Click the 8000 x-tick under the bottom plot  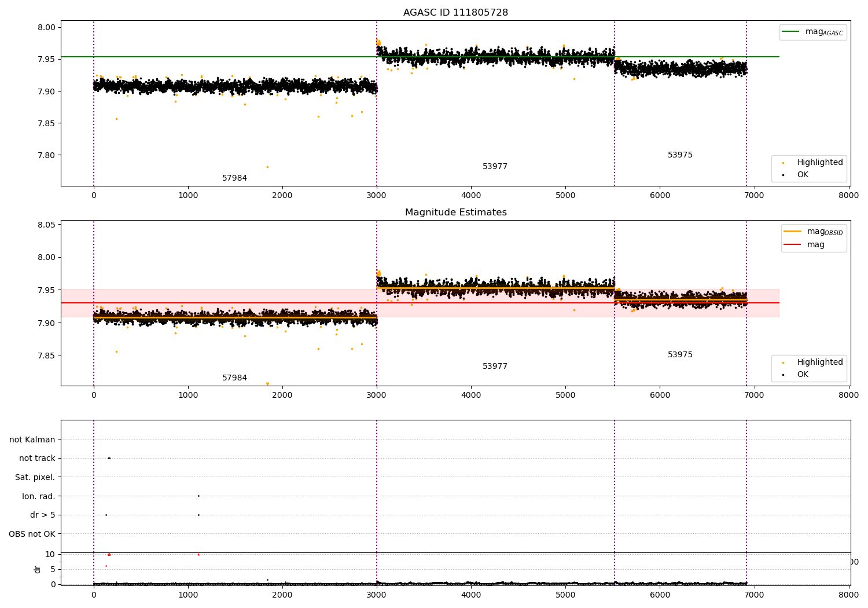point(849,595)
